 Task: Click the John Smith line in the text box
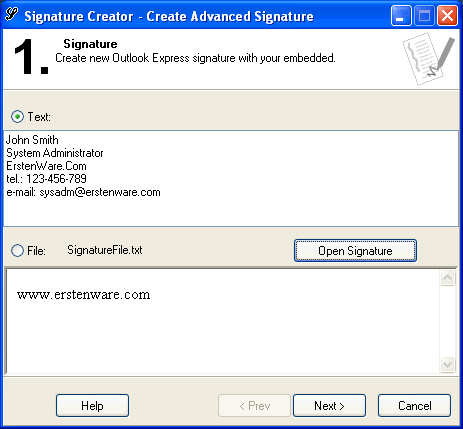[32, 140]
